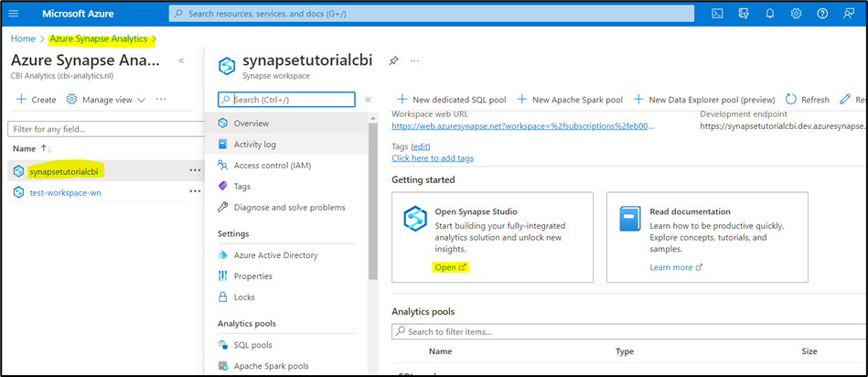Screen dimensions: 868x377
Task: Open the Feedback icon in top bar
Action: (x=849, y=14)
